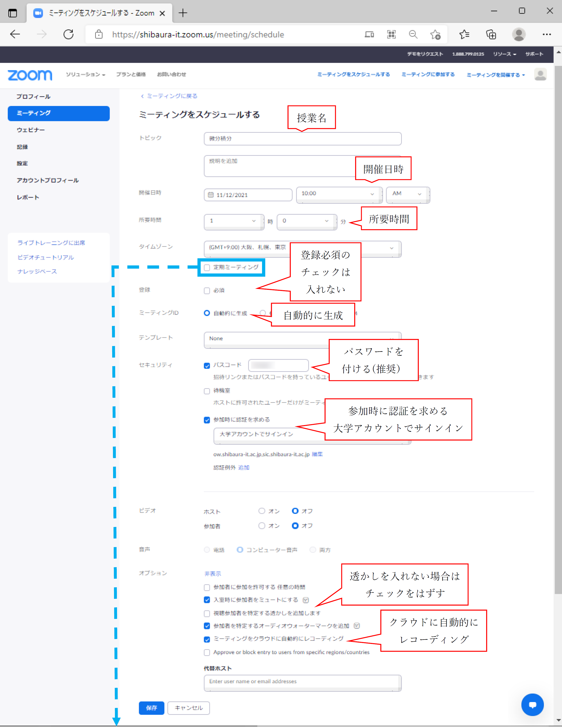Open the Collections icon
This screenshot has height=728, width=562.
(491, 34)
